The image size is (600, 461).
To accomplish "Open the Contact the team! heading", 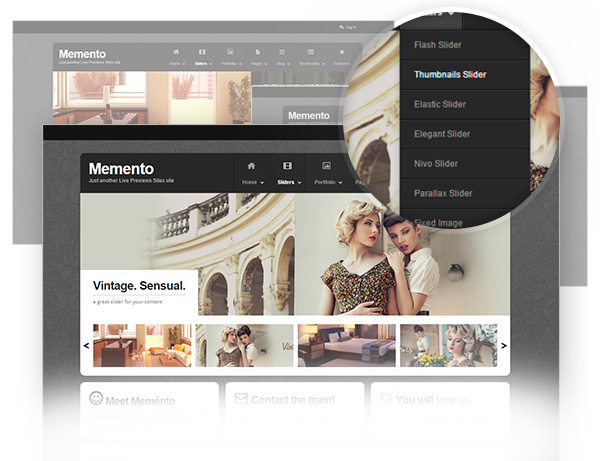I will [x=293, y=400].
